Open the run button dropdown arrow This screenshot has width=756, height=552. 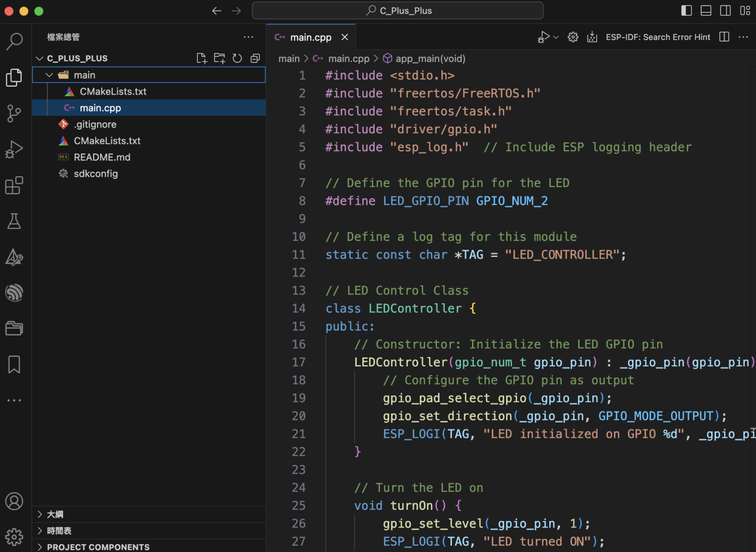(x=556, y=37)
